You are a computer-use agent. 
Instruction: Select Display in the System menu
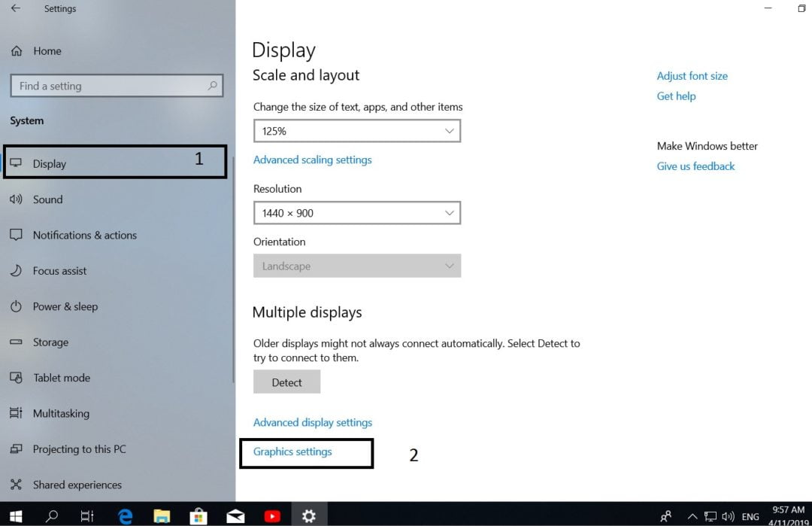tap(48, 163)
